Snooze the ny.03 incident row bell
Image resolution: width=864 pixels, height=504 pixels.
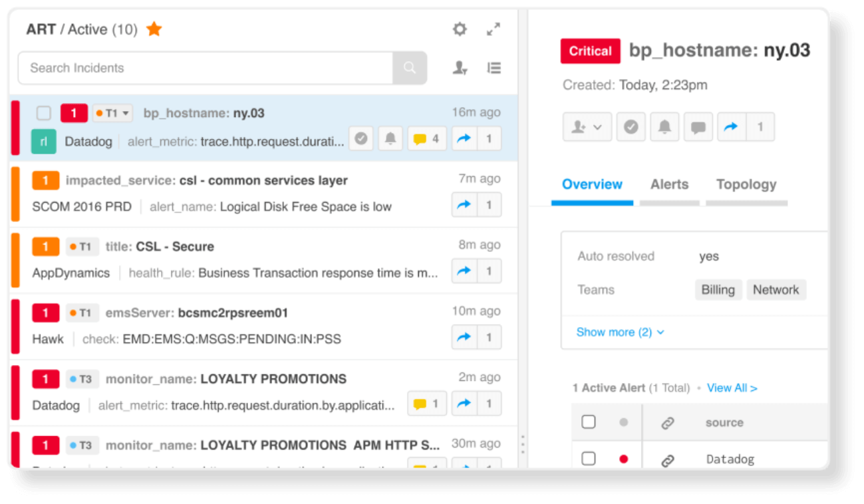pos(391,139)
